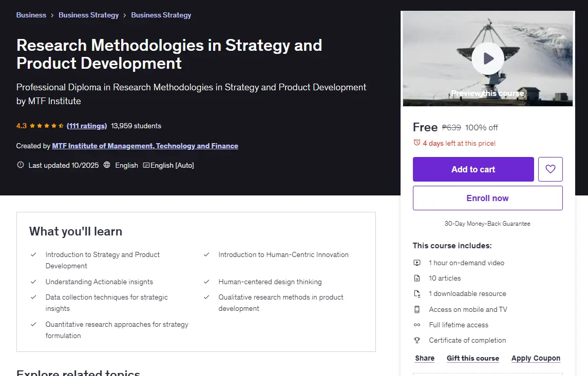Click the articles document icon
Image resolution: width=588 pixels, height=376 pixels.
417,278
